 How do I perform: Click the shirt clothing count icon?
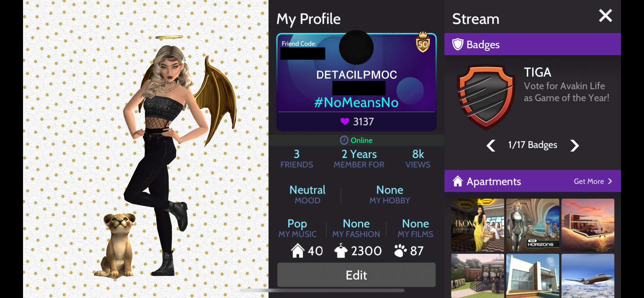click(341, 250)
